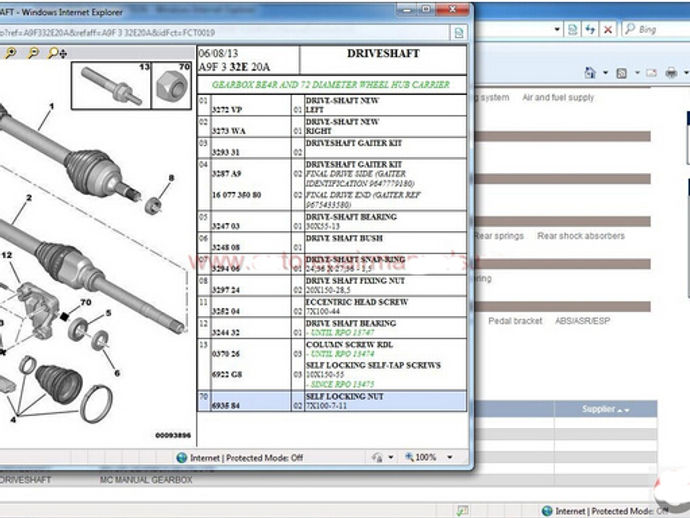Click part number 6935 84

(225, 405)
